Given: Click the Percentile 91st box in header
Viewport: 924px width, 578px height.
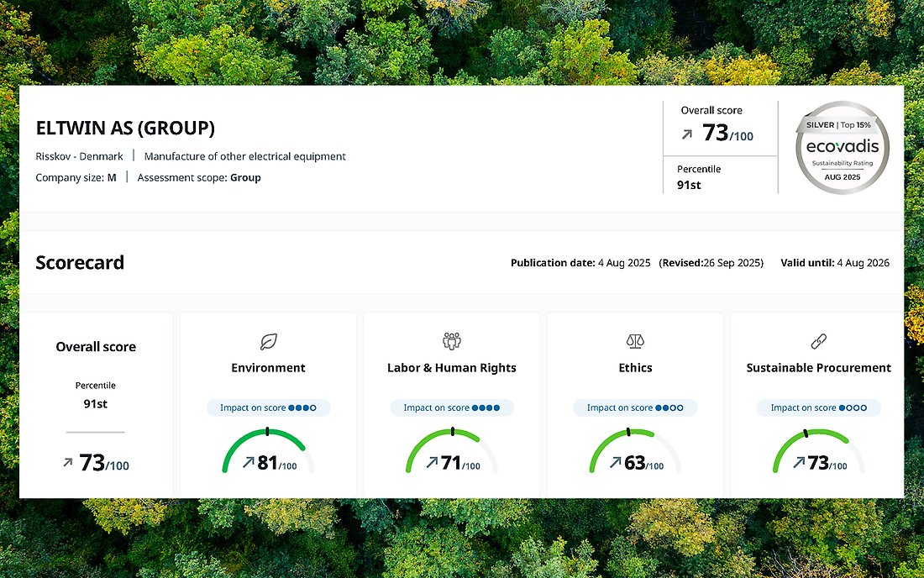Looking at the screenshot, I should tap(720, 176).
